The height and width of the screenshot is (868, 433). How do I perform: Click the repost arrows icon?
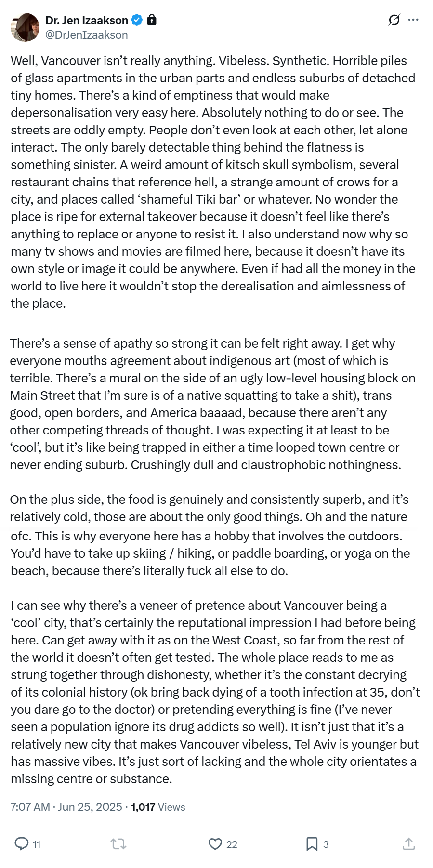[118, 843]
